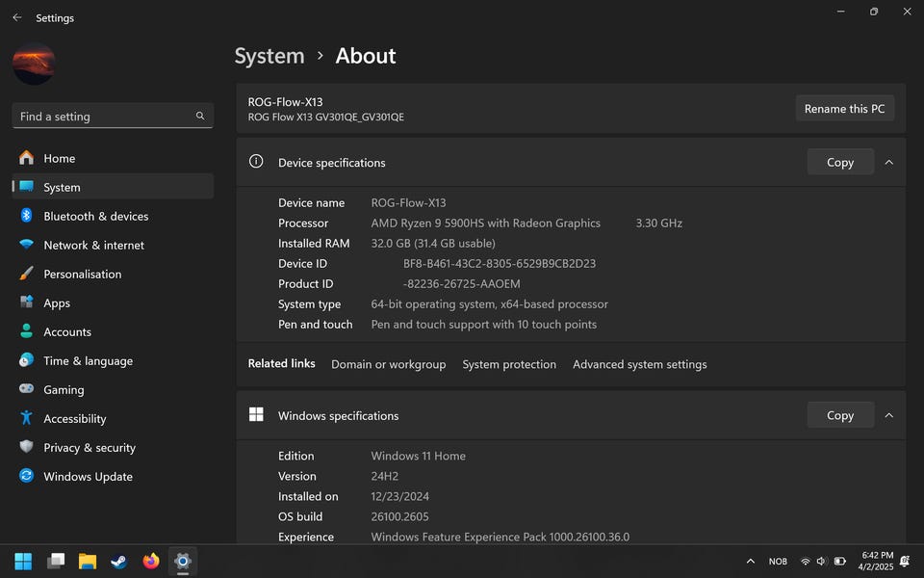Click the search magnifier icon

coord(200,117)
